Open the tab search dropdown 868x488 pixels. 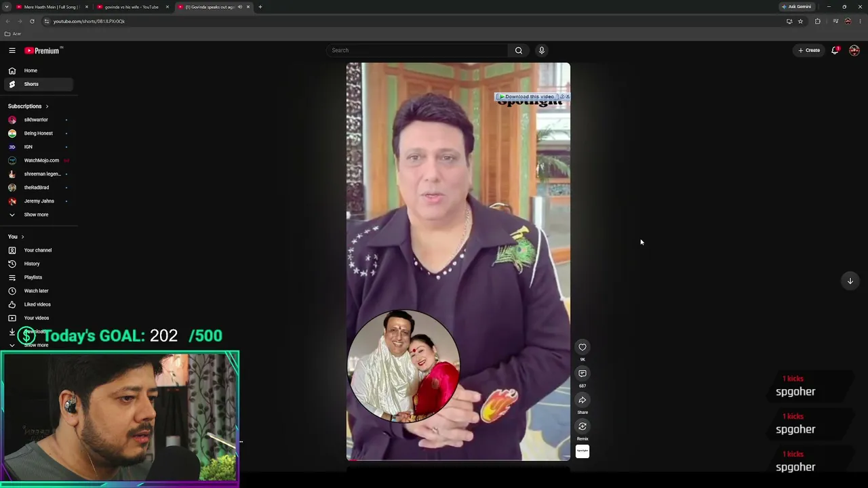pyautogui.click(x=7, y=7)
